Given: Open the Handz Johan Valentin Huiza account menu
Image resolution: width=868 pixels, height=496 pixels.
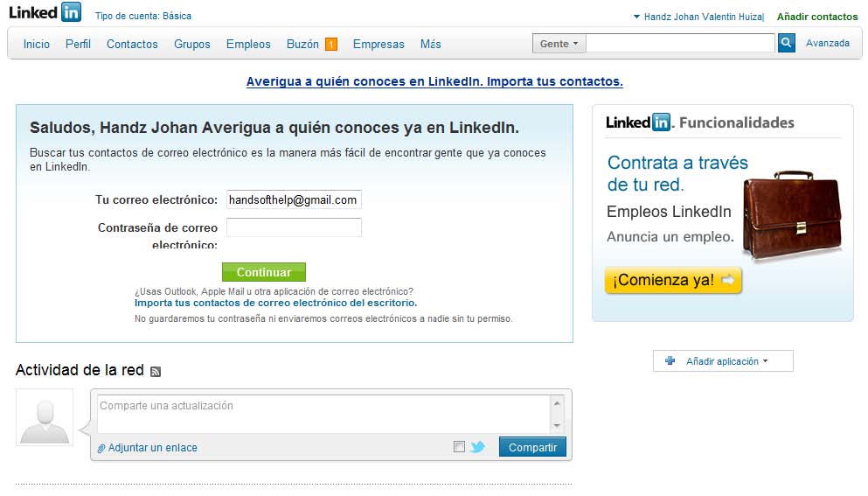Looking at the screenshot, I should (698, 17).
